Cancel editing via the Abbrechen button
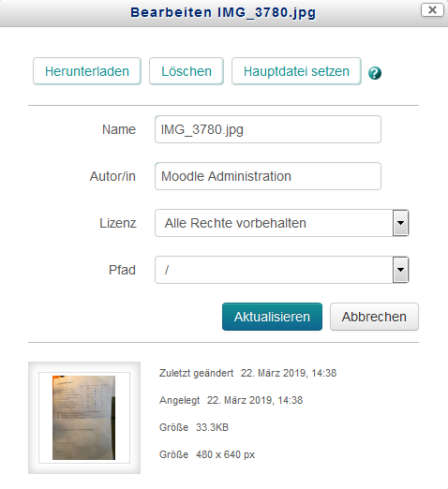Viewport: 448px width, 489px height. [x=374, y=317]
